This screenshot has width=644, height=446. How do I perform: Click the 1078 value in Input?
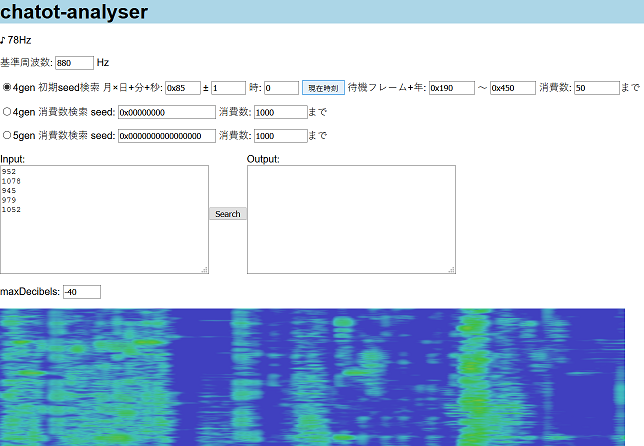click(11, 181)
